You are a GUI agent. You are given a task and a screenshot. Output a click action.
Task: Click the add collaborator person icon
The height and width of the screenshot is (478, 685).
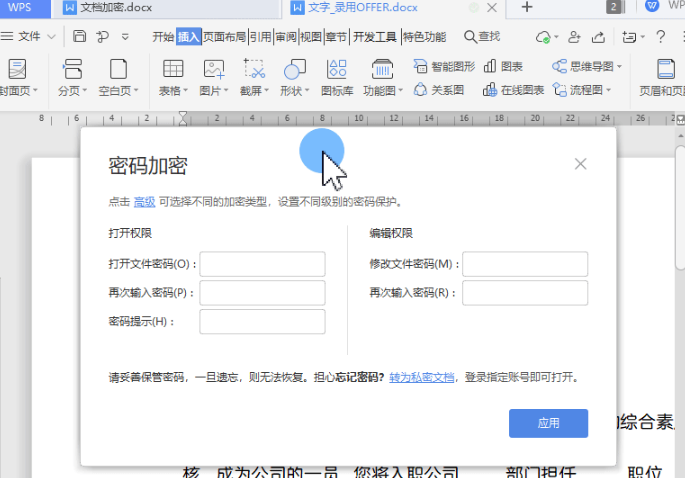tap(574, 37)
